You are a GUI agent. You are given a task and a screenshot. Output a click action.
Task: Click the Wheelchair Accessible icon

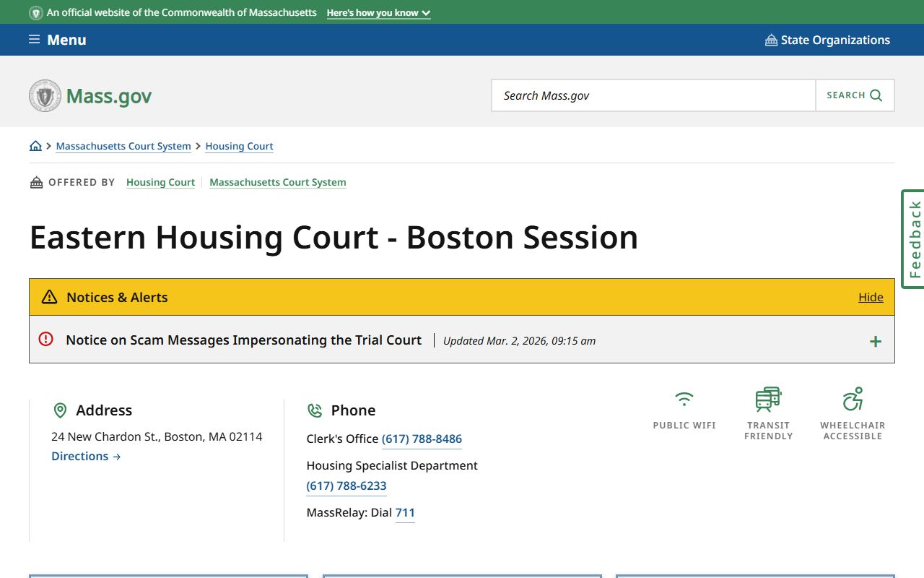(x=853, y=399)
